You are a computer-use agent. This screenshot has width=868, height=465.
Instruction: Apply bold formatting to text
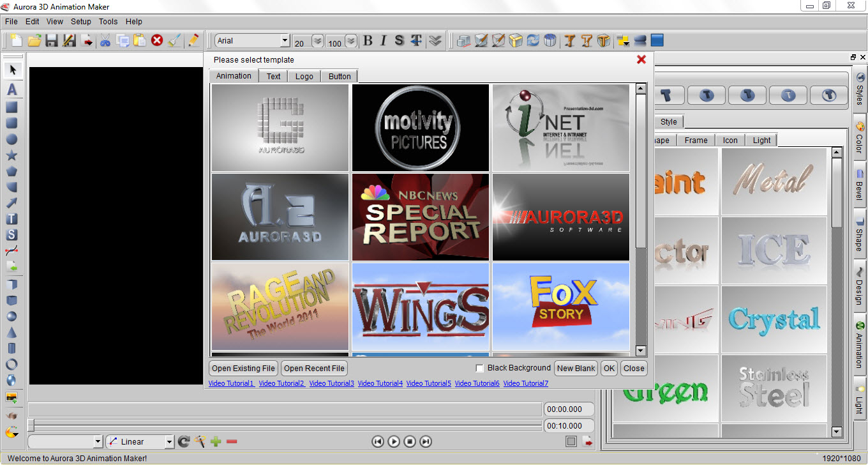point(368,40)
